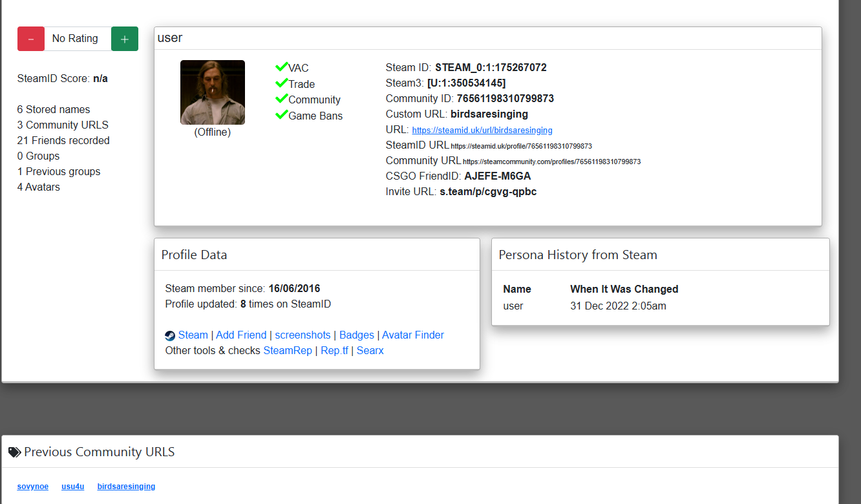Open the steamid.uk birdsaresinging URL link
This screenshot has width=861, height=504.
[x=482, y=130]
